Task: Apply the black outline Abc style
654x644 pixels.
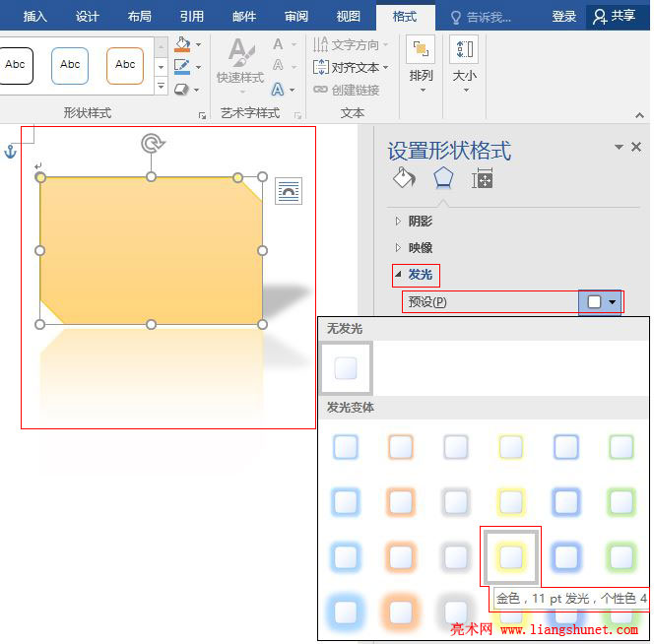Action: pyautogui.click(x=15, y=66)
